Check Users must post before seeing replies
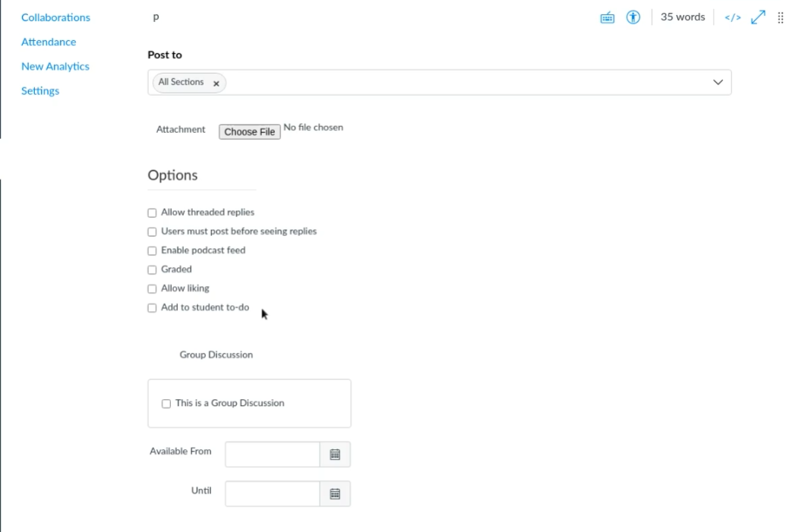 (x=152, y=232)
